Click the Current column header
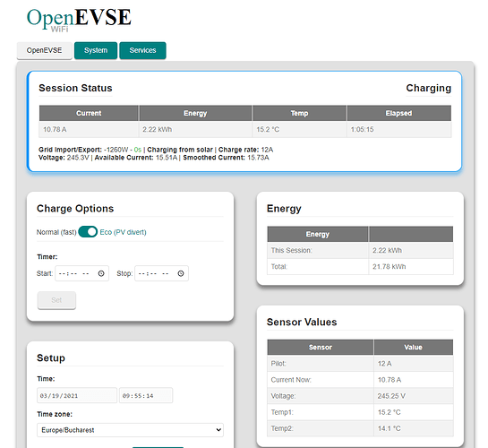The image size is (488, 448). tap(89, 113)
